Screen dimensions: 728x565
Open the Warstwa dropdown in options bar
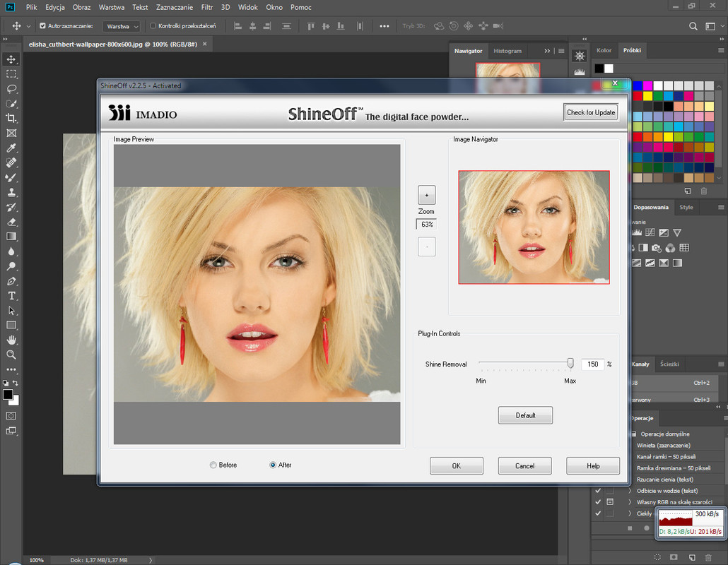(122, 26)
